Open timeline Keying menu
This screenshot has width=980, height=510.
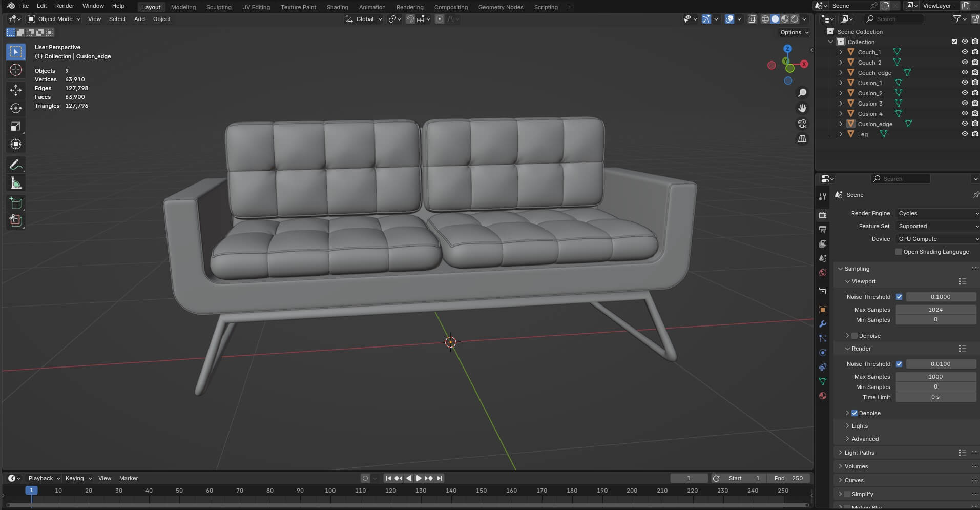[78, 478]
